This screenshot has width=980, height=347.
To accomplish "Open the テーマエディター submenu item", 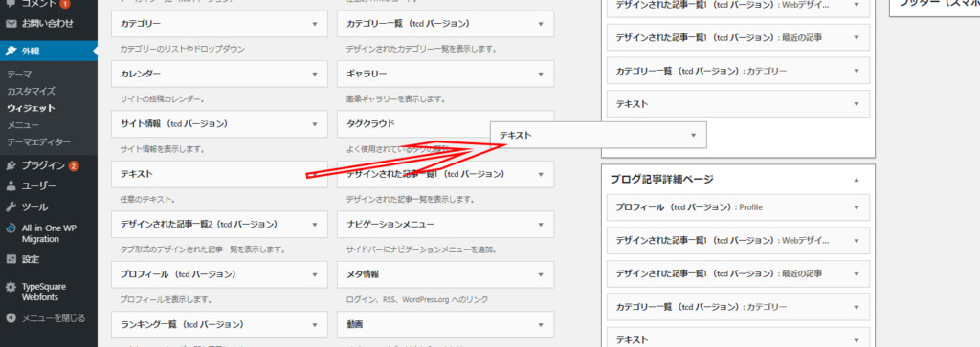I will coord(38,142).
